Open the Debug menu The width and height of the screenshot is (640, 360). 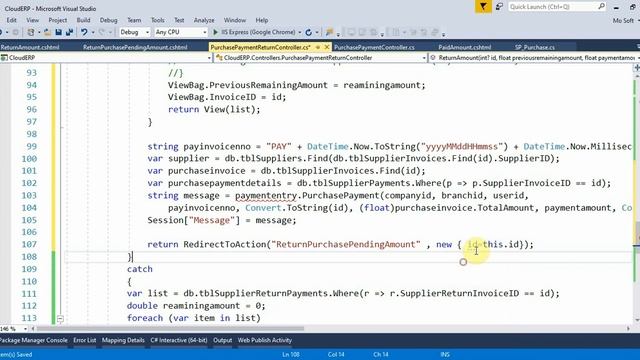click(109, 20)
